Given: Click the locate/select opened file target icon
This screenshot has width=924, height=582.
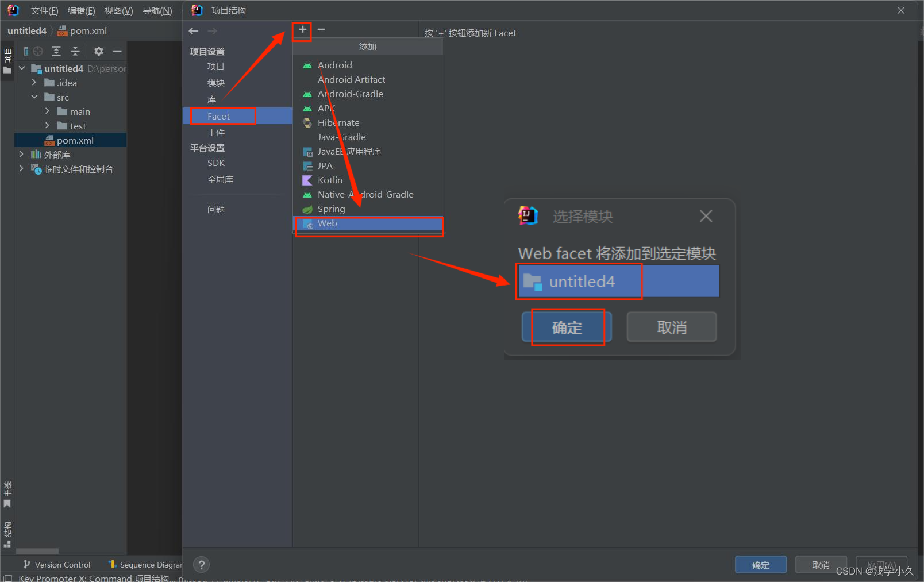Looking at the screenshot, I should (x=38, y=51).
